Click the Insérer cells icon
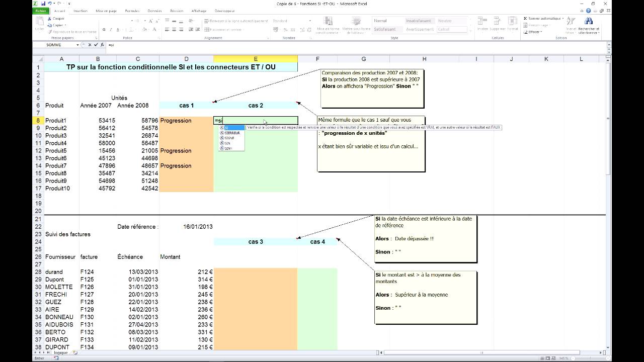The width and height of the screenshot is (644, 362). [482, 21]
